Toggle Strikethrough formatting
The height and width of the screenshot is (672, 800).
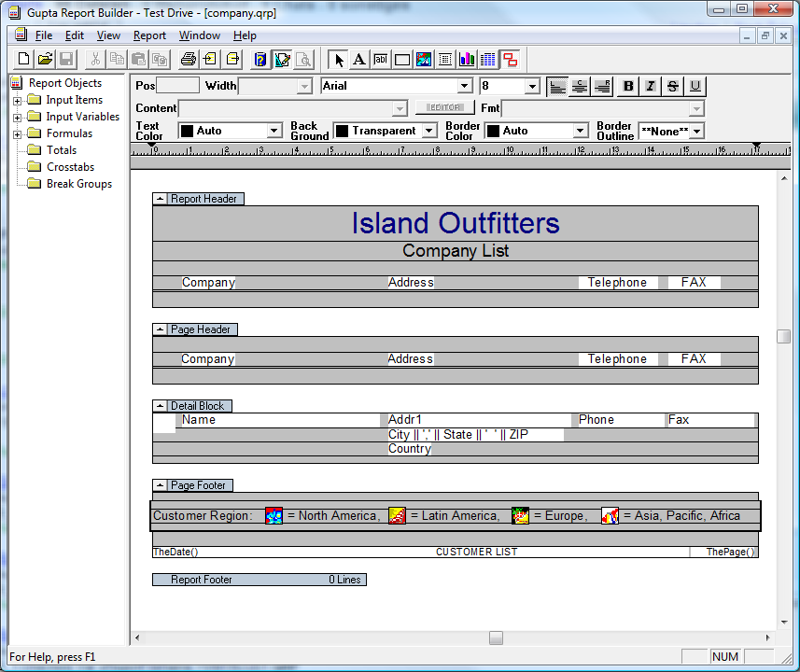673,86
